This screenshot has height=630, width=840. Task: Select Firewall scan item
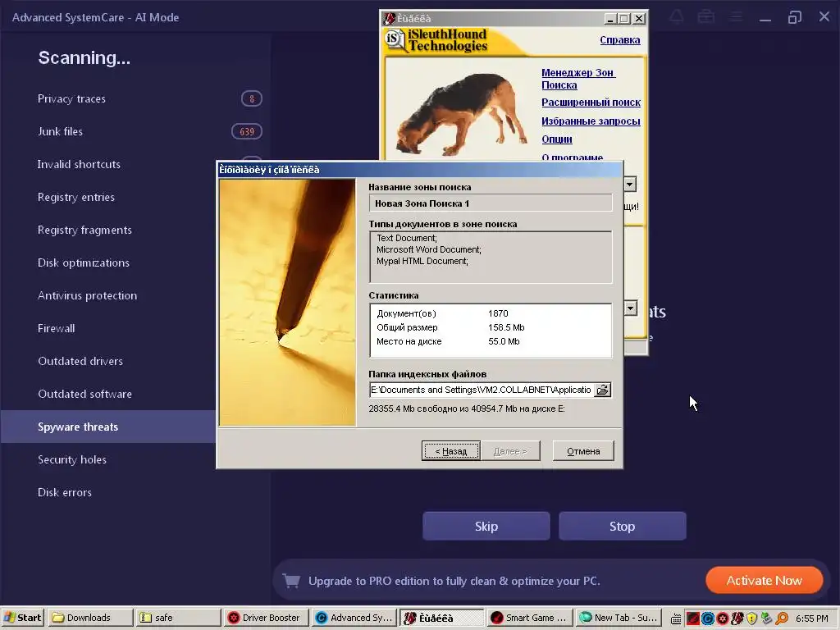coord(56,328)
